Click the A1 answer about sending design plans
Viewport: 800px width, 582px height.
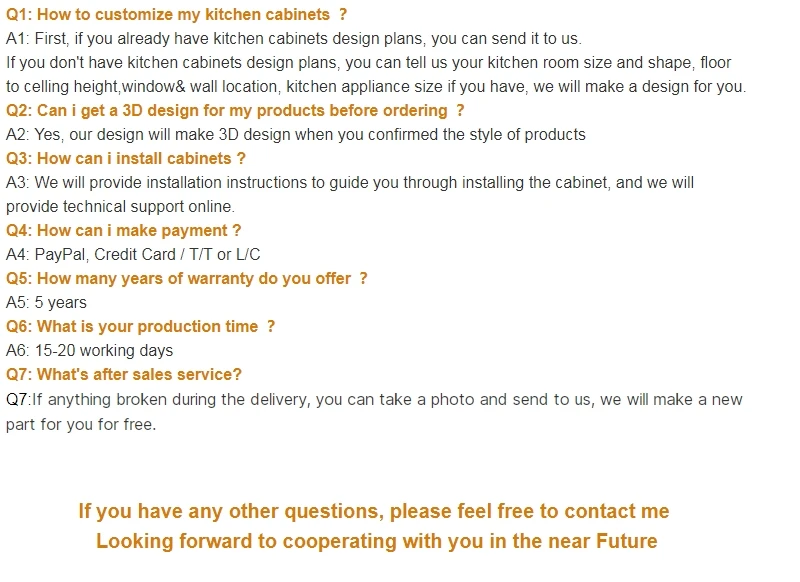(x=293, y=39)
